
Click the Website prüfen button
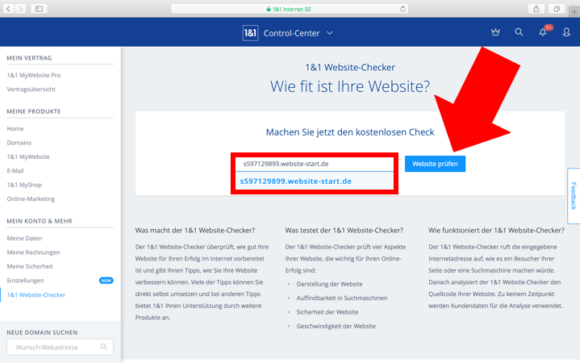(x=435, y=164)
